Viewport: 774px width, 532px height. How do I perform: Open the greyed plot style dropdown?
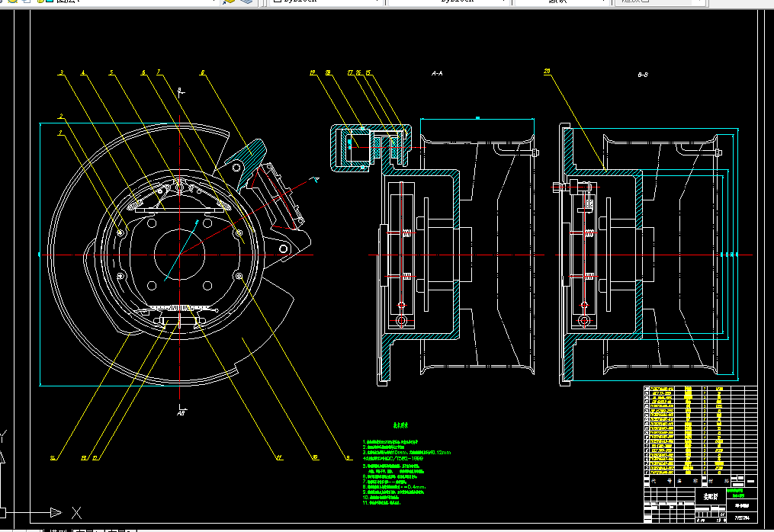[661, 2]
